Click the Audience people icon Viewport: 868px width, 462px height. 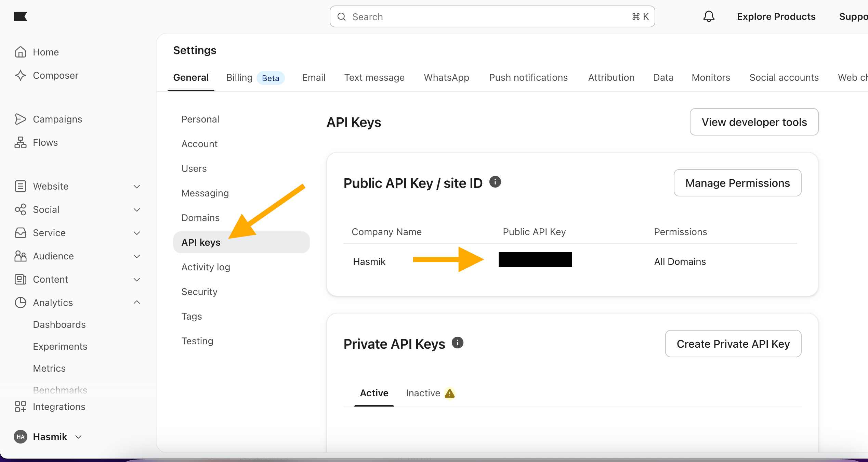click(21, 256)
